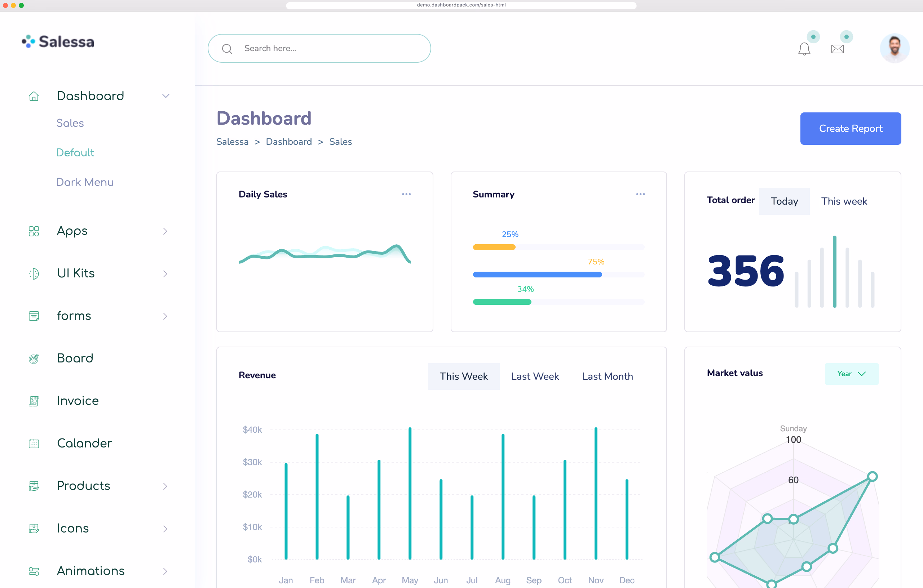Click the Nov bar in Revenue chart
The height and width of the screenshot is (588, 923).
point(596,493)
